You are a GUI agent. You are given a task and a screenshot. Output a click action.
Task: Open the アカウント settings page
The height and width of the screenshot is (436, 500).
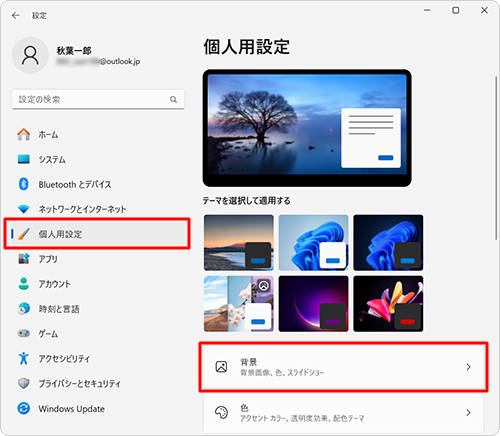click(x=97, y=284)
